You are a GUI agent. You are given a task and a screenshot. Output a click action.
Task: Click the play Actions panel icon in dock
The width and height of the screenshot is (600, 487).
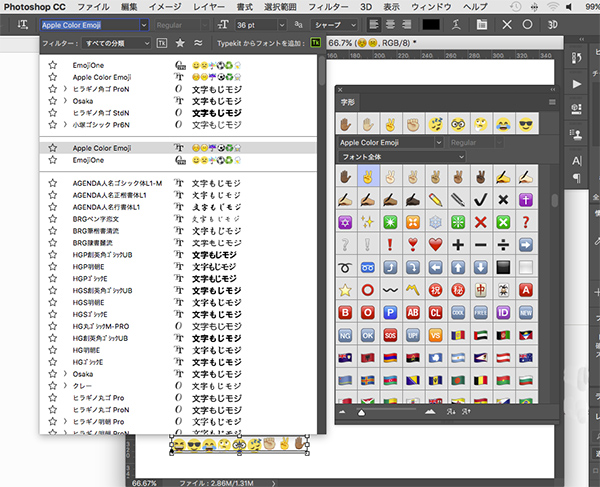(x=576, y=84)
